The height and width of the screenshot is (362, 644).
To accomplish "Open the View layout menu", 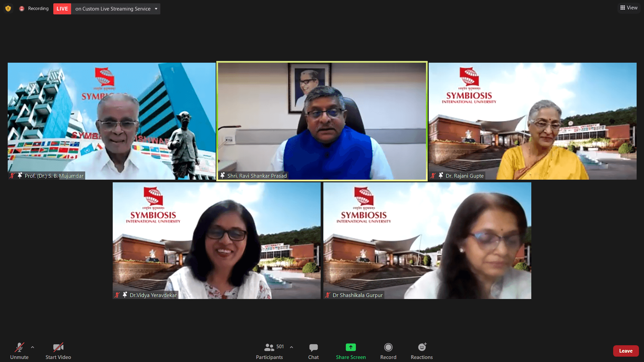I will click(x=629, y=8).
